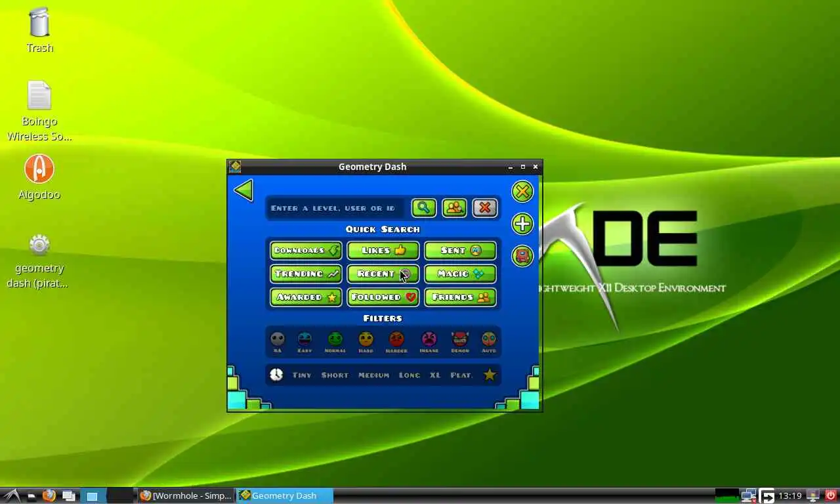The image size is (840, 504).
Task: Open advanced options with the plus button
Action: coord(522,224)
